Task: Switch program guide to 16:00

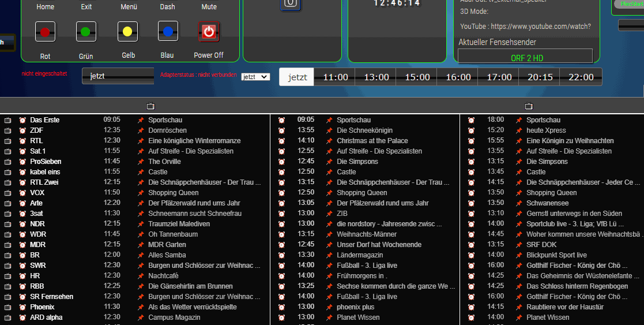Action: (458, 77)
